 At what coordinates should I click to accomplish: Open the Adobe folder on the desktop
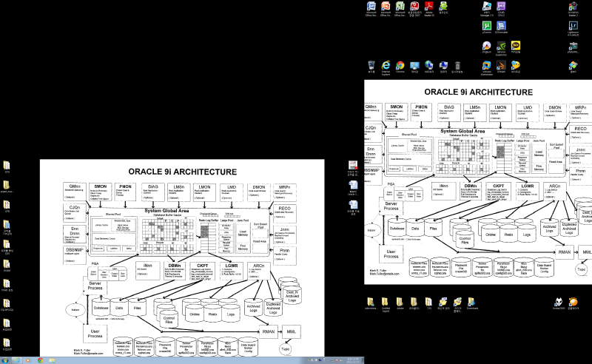tap(400, 303)
